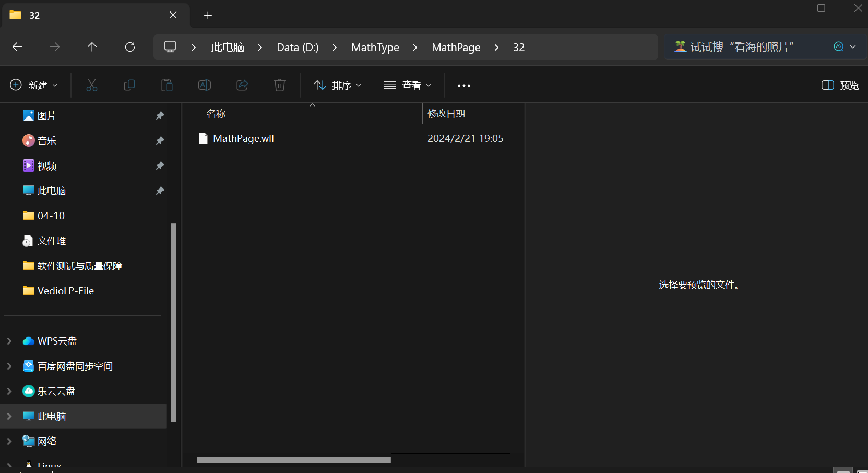Click the date 2024/2/21 19:05
Screen dimensions: 868x473
[x=466, y=138]
